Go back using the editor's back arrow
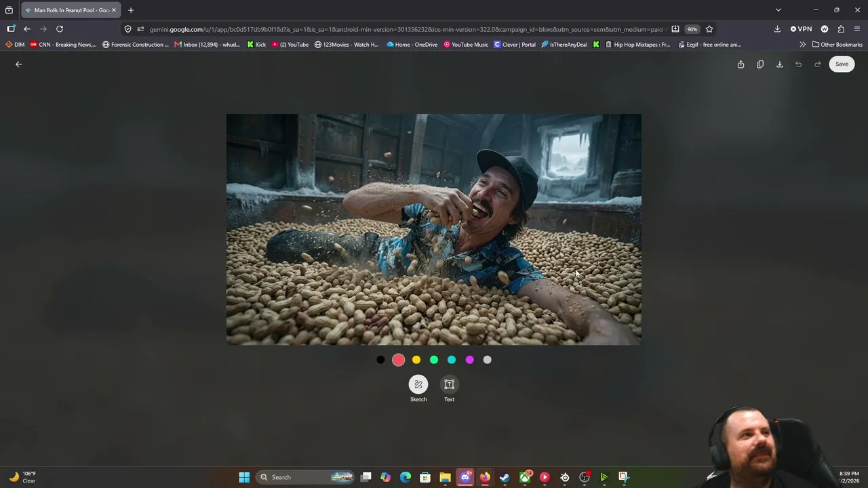This screenshot has width=868, height=488. [x=19, y=64]
